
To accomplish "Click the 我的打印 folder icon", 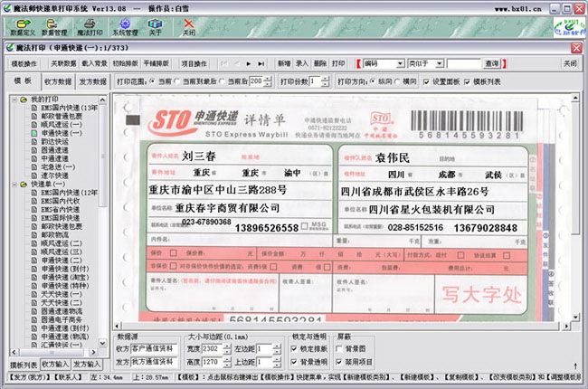I will (24, 100).
